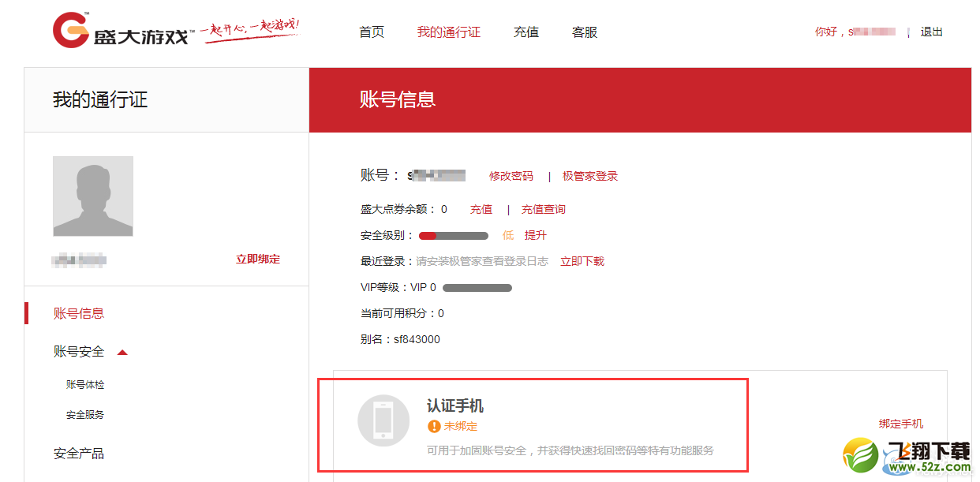Select 账号体检 in the sidebar
The image size is (980, 482).
[x=85, y=385]
